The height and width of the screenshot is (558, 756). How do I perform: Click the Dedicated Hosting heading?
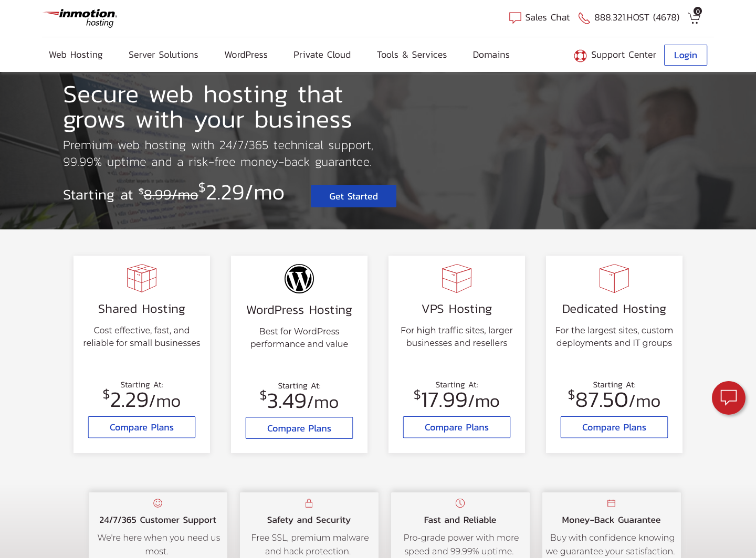[x=614, y=309]
